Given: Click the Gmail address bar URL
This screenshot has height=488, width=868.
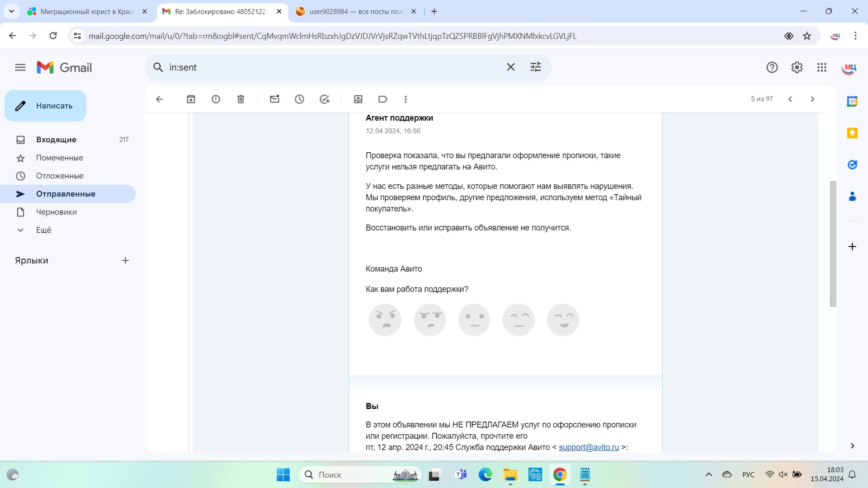Looking at the screenshot, I should (332, 36).
